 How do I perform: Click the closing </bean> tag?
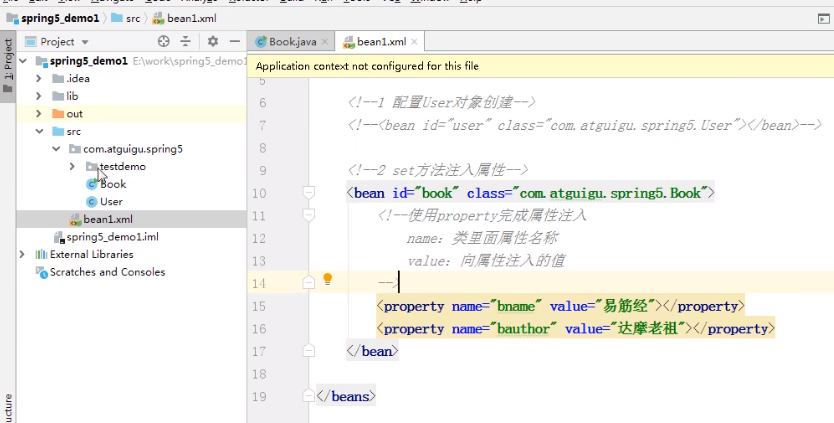click(x=372, y=351)
